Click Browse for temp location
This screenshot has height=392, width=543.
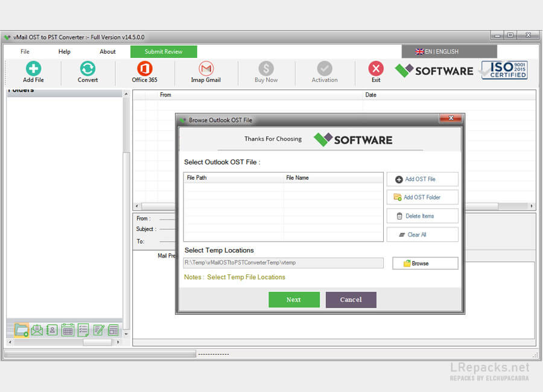point(425,263)
